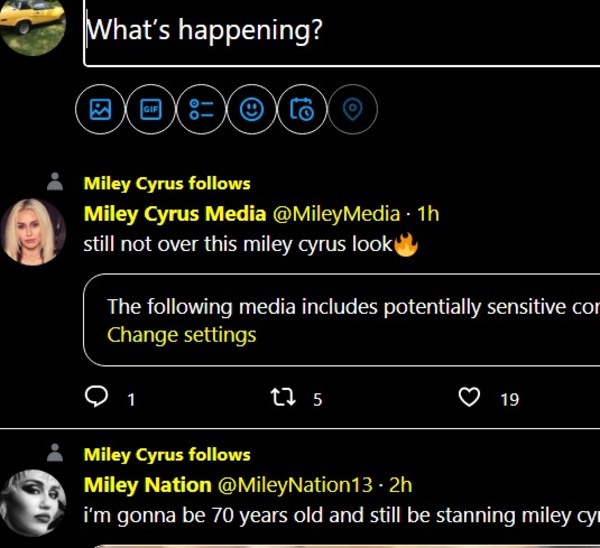Click the Miley Nation account name
The height and width of the screenshot is (548, 600).
click(147, 485)
